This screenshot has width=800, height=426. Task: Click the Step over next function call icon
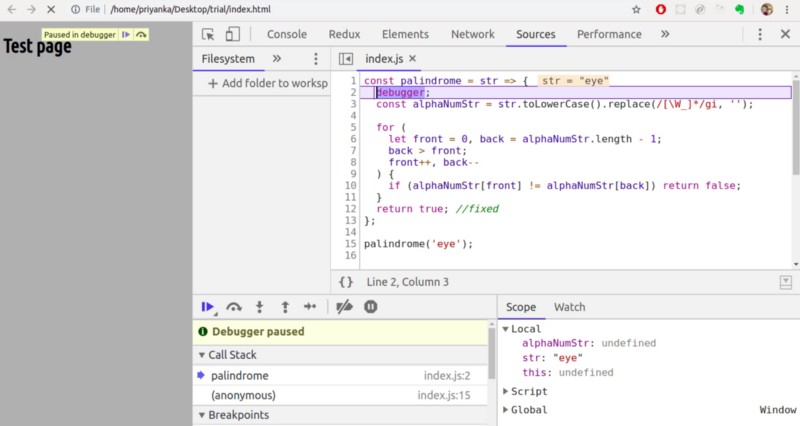tap(234, 307)
